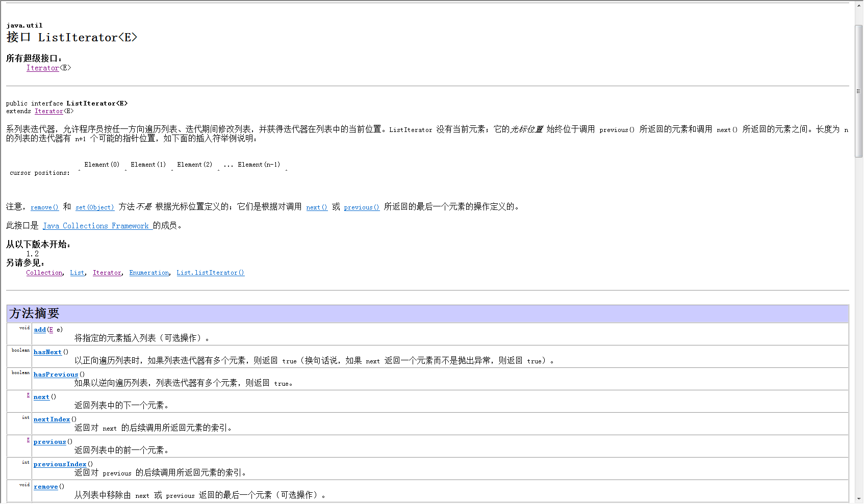This screenshot has width=864, height=504.
Task: Open List.listIterator() reference link
Action: (211, 273)
